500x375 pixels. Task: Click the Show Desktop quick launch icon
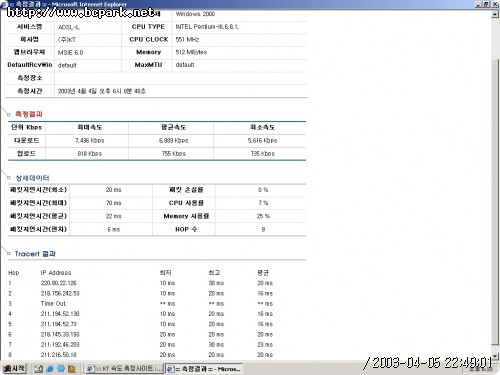[x=38, y=369]
